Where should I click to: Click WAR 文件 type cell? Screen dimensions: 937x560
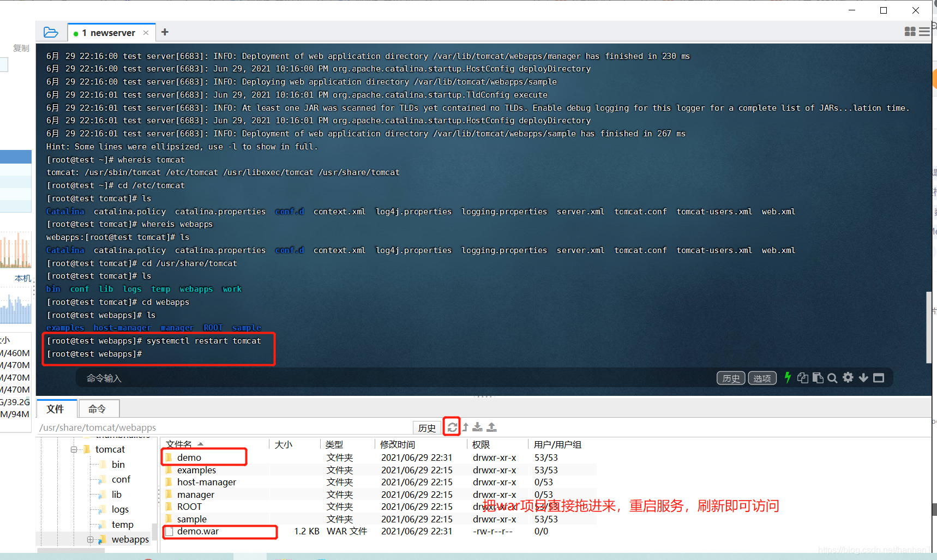347,531
